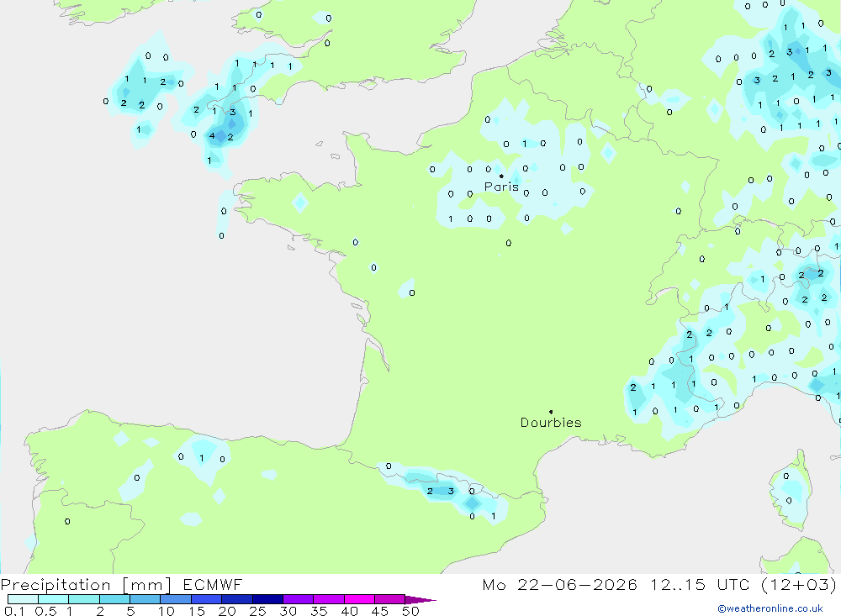Pick the legend swatch between 10 and 15

(x=176, y=599)
